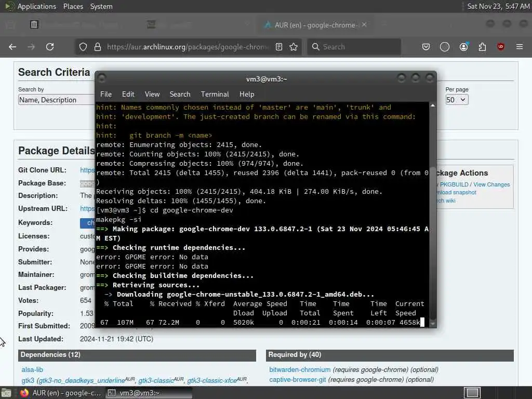Open the alsa-lib dependency link

pos(32,369)
